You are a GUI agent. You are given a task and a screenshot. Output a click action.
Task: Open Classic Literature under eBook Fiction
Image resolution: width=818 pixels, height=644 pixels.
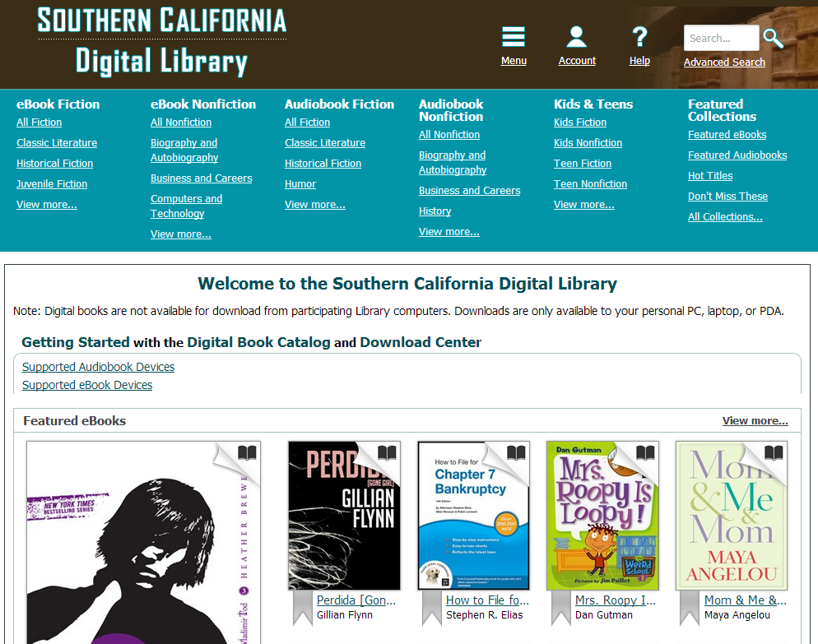click(x=57, y=143)
